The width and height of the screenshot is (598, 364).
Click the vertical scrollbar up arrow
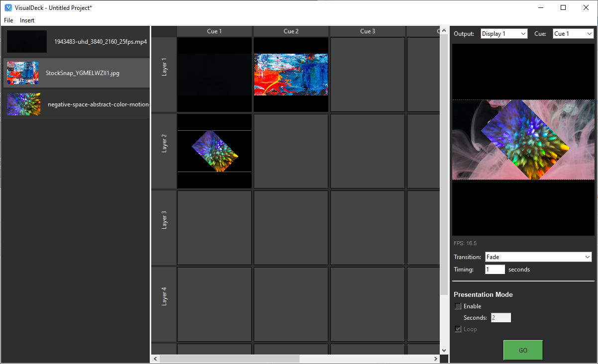(444, 30)
